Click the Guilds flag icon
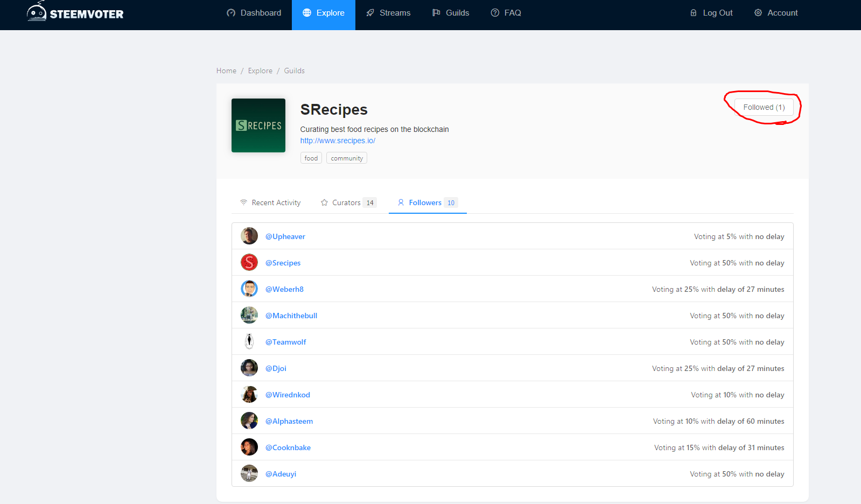 point(436,13)
